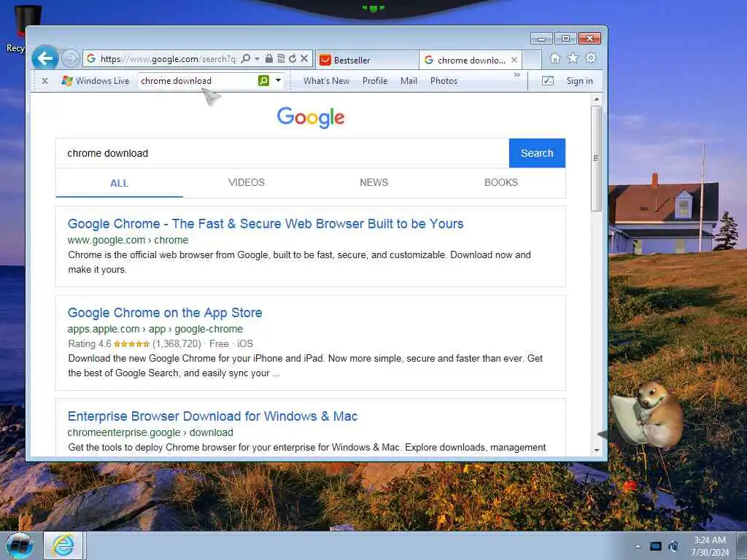
Task: Open Enterprise Browser Download for Windows & Mac
Action: pyautogui.click(x=212, y=416)
